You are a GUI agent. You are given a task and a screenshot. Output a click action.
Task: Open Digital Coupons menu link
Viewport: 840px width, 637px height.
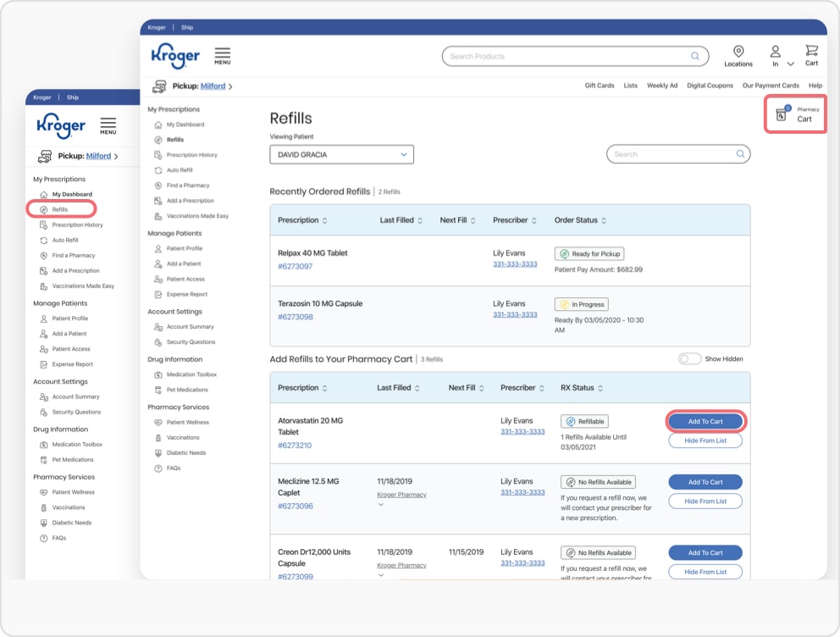(x=710, y=86)
